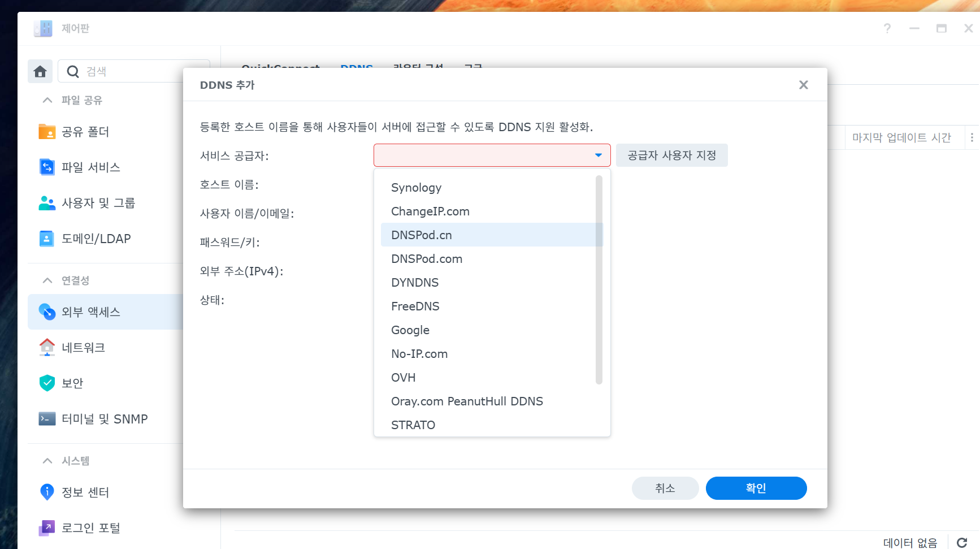Select Synology from provider list
The image size is (980, 549).
pos(416,188)
